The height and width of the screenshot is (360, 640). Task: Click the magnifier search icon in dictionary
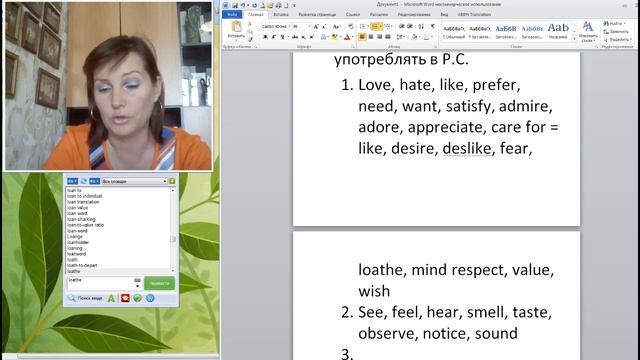(x=71, y=298)
